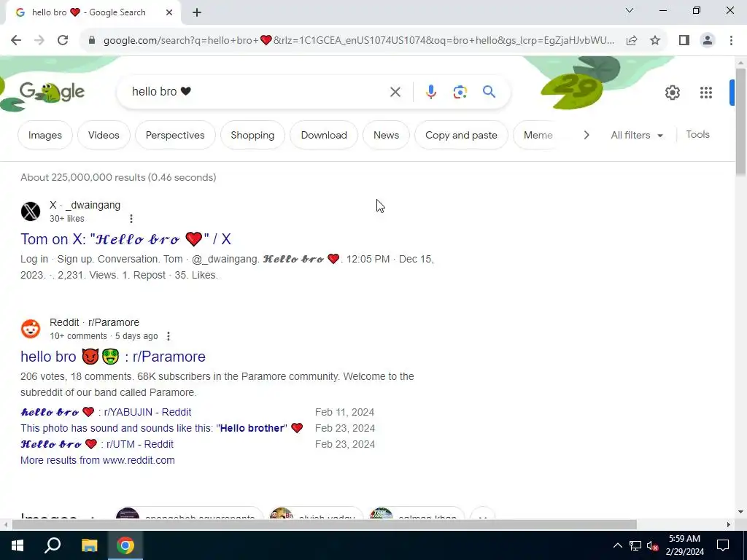The width and height of the screenshot is (747, 560).
Task: Filter results by News
Action: point(387,135)
